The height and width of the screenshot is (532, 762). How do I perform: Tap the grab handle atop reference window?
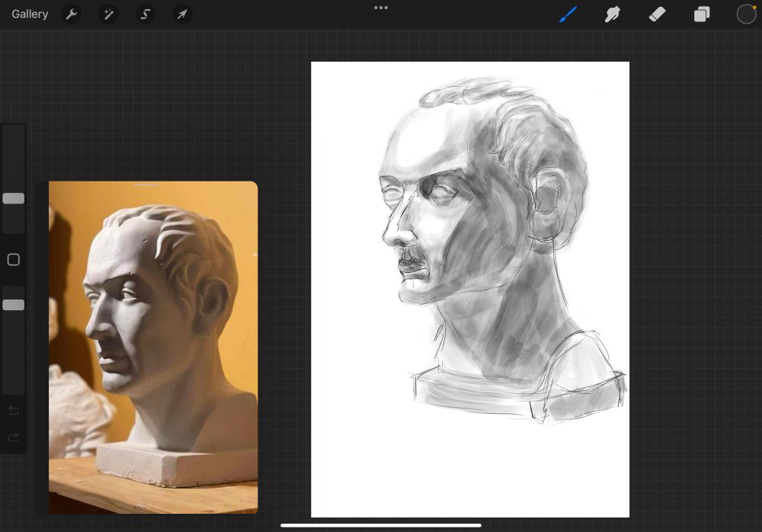(x=146, y=184)
